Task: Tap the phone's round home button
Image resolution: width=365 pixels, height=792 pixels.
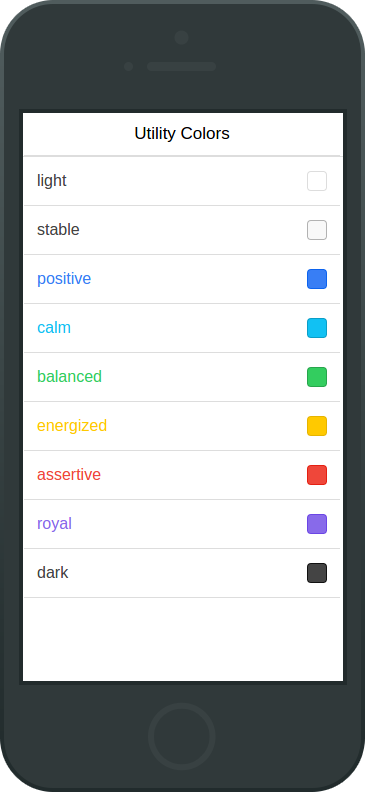Action: [182, 736]
